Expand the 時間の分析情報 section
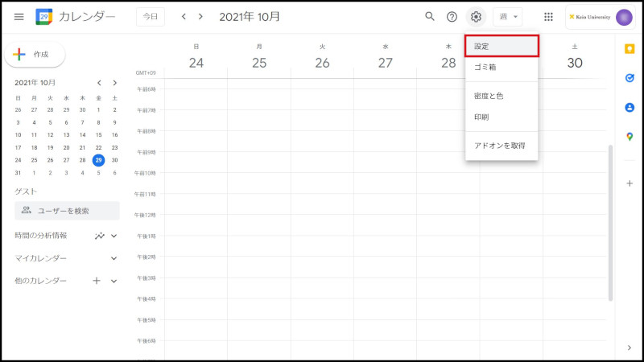Screen dimensions: 644x362 (114, 236)
